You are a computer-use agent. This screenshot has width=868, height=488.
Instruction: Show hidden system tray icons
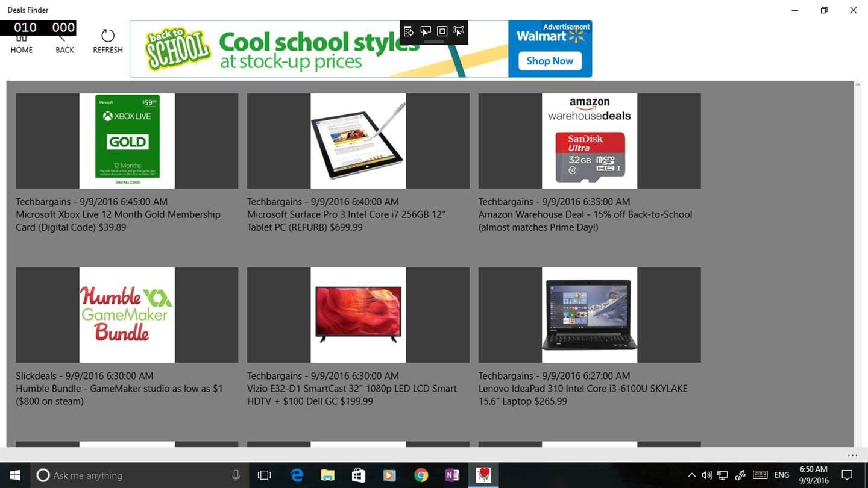(x=691, y=475)
